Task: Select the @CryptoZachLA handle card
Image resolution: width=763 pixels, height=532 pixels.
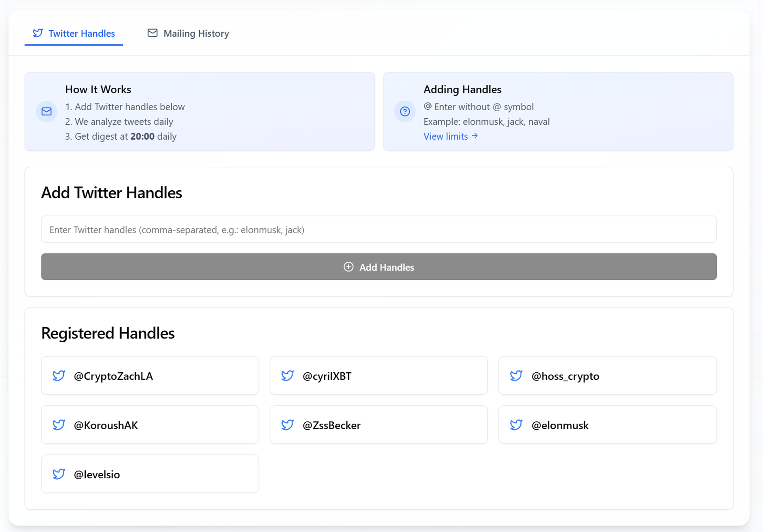Action: pos(150,376)
